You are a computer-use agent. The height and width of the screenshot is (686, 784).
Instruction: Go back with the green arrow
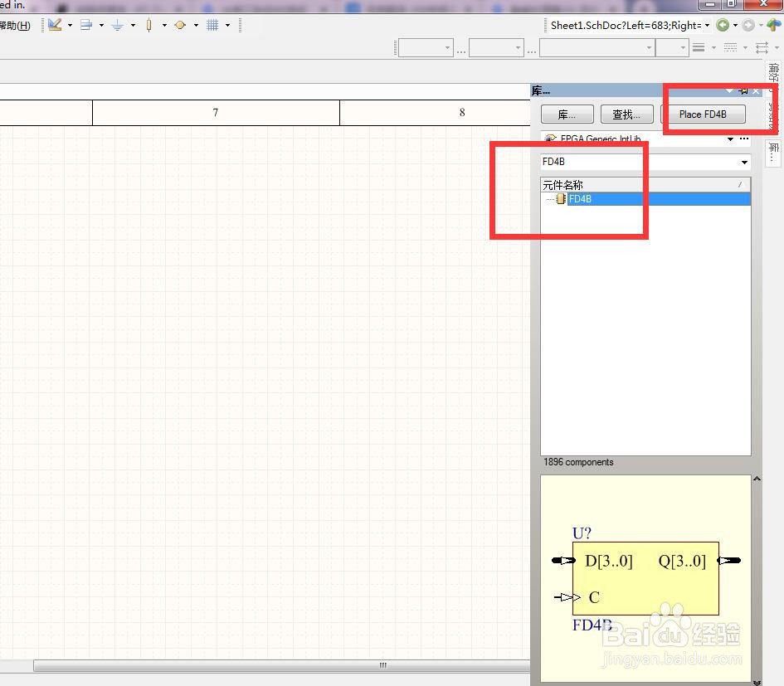pyautogui.click(x=723, y=25)
